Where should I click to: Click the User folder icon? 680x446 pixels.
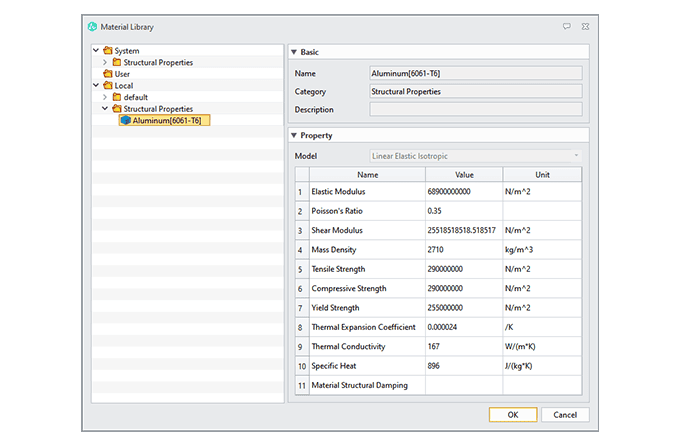click(x=107, y=74)
